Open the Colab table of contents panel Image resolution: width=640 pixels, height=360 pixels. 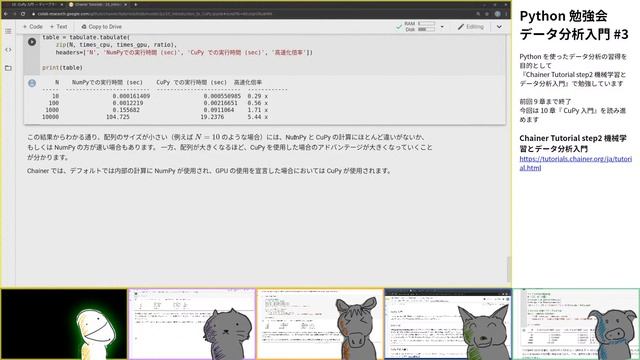point(8,31)
